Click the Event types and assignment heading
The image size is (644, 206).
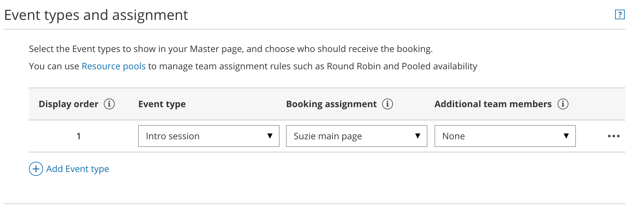[96, 15]
